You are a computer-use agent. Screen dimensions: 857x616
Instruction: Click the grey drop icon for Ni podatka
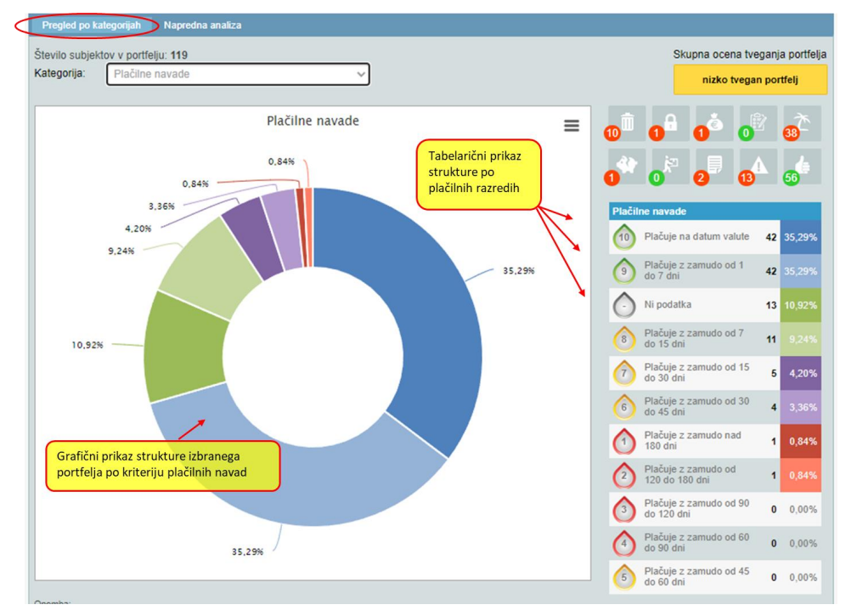click(x=624, y=305)
